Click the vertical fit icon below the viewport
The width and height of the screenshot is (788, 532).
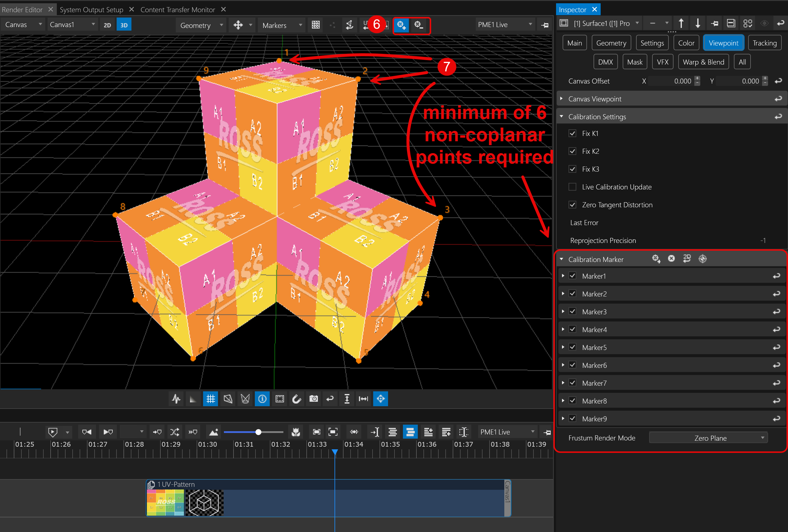[347, 399]
